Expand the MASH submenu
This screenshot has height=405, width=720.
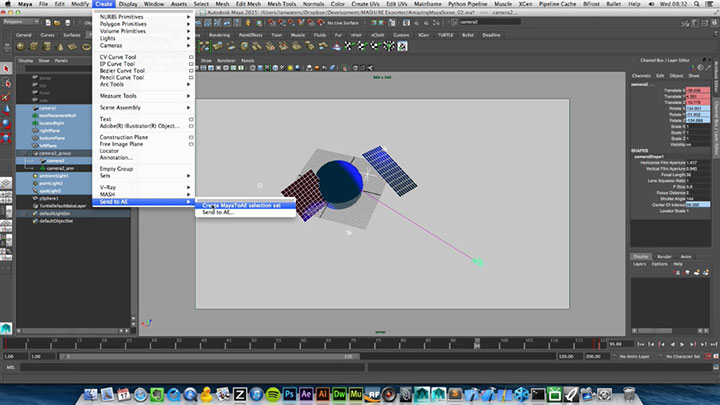(x=143, y=194)
